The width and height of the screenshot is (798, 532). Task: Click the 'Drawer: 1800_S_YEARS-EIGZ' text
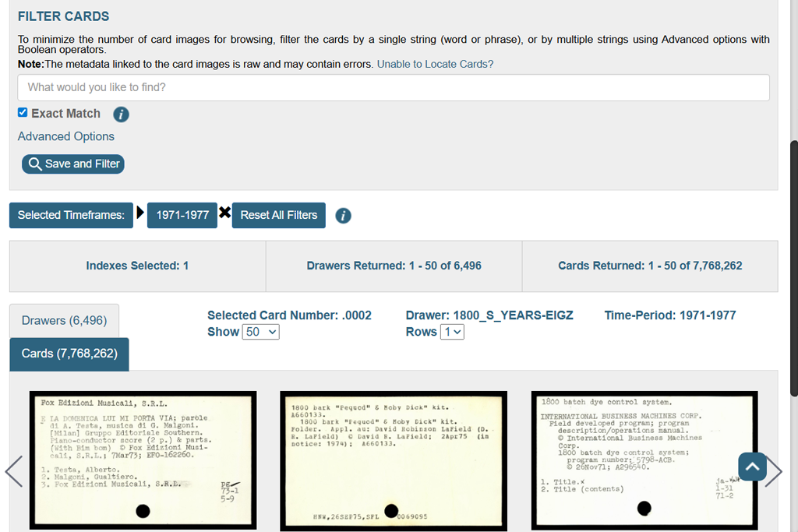(489, 315)
